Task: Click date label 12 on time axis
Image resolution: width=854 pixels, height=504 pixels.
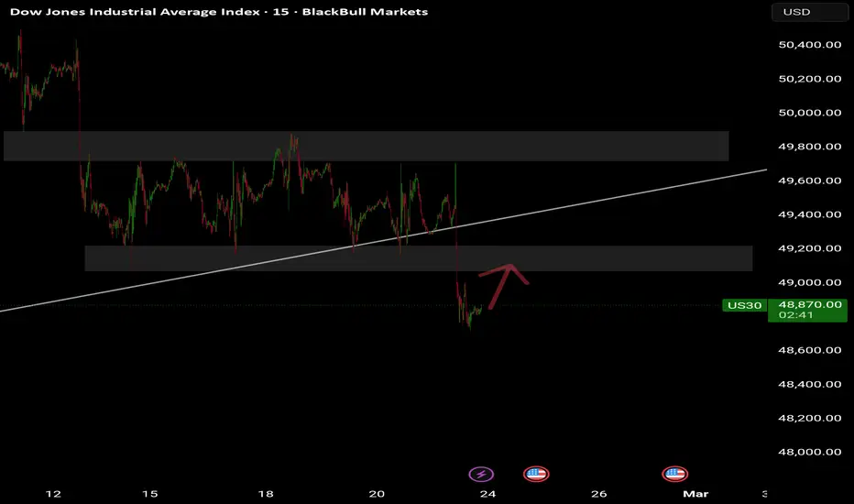Action: (53, 494)
